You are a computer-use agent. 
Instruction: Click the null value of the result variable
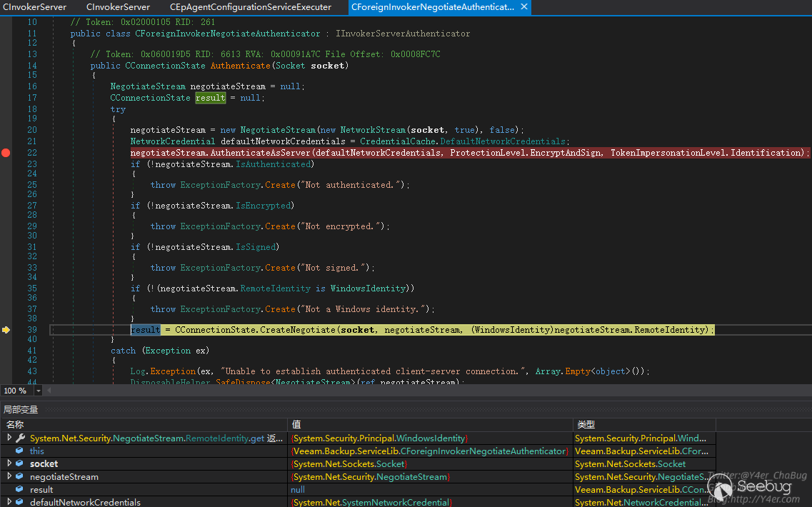click(x=299, y=490)
